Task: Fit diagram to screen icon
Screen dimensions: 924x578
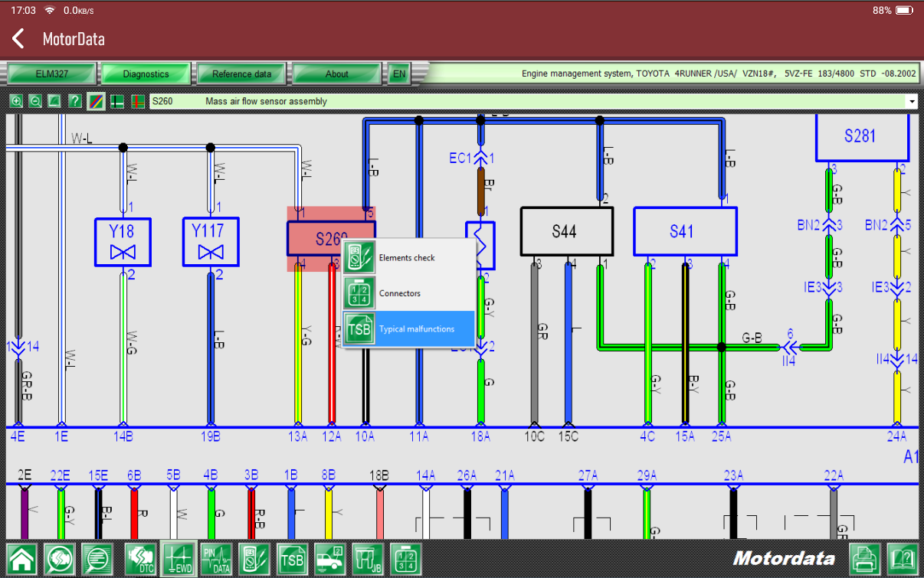Action: (x=54, y=101)
